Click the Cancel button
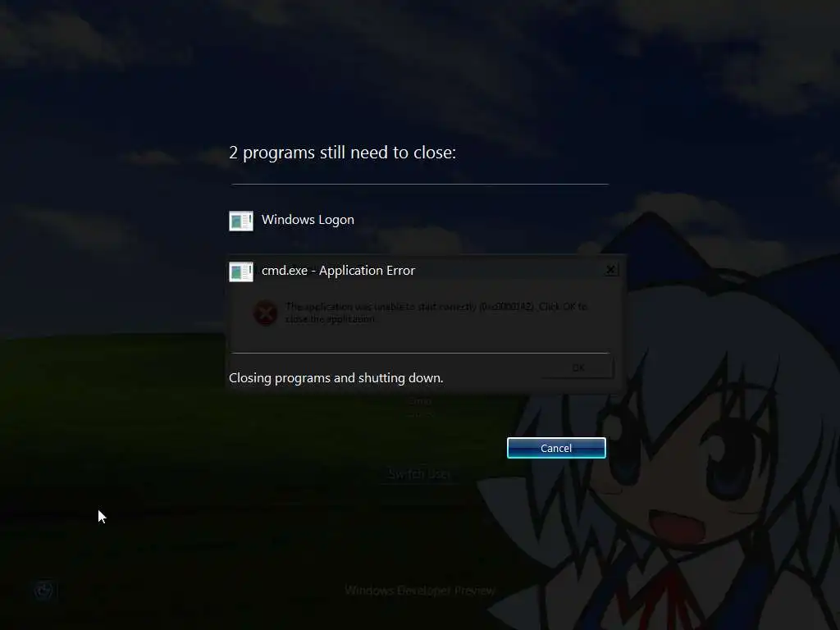The height and width of the screenshot is (630, 840). point(556,448)
